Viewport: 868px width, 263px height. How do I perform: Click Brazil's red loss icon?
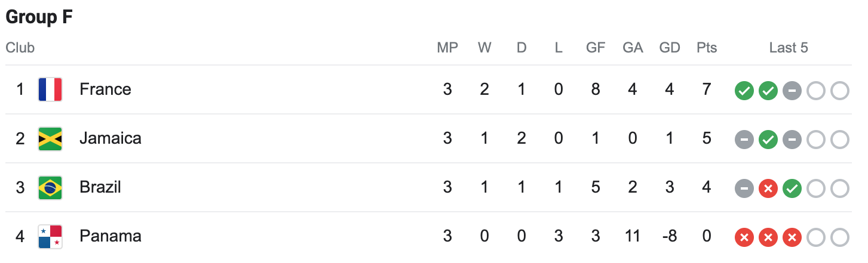[x=768, y=189]
